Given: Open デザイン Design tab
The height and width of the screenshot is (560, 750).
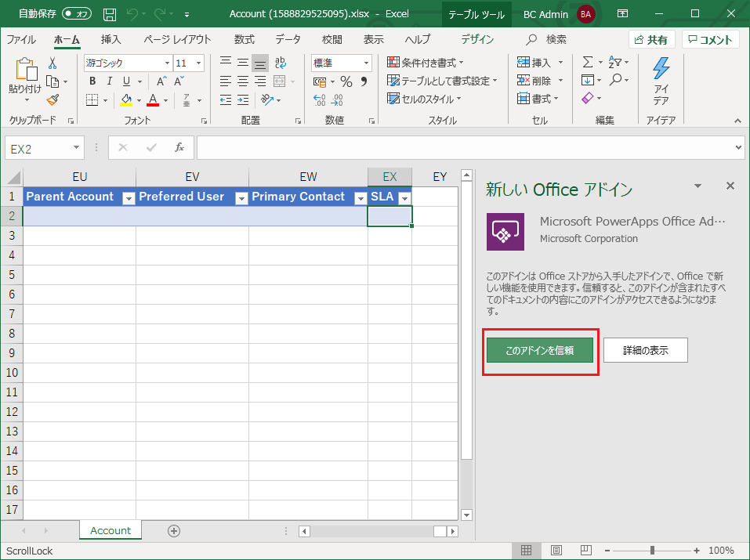Looking at the screenshot, I should coord(477,40).
